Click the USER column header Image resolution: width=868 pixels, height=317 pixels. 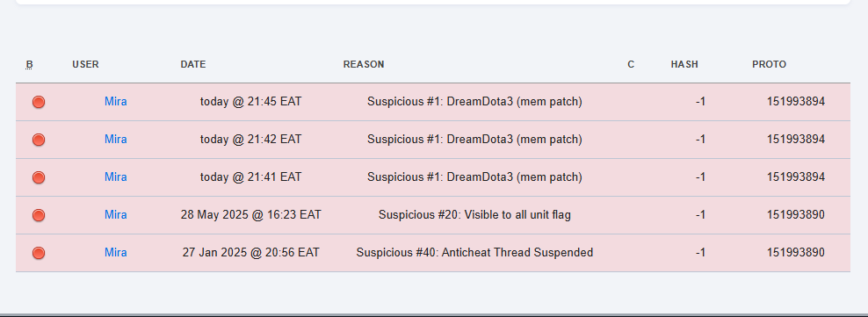[x=85, y=65]
